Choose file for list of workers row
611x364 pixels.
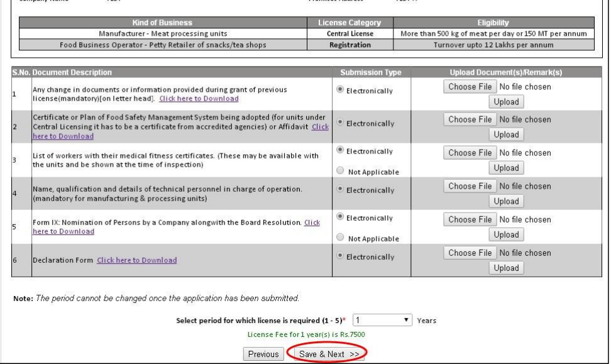(x=470, y=153)
